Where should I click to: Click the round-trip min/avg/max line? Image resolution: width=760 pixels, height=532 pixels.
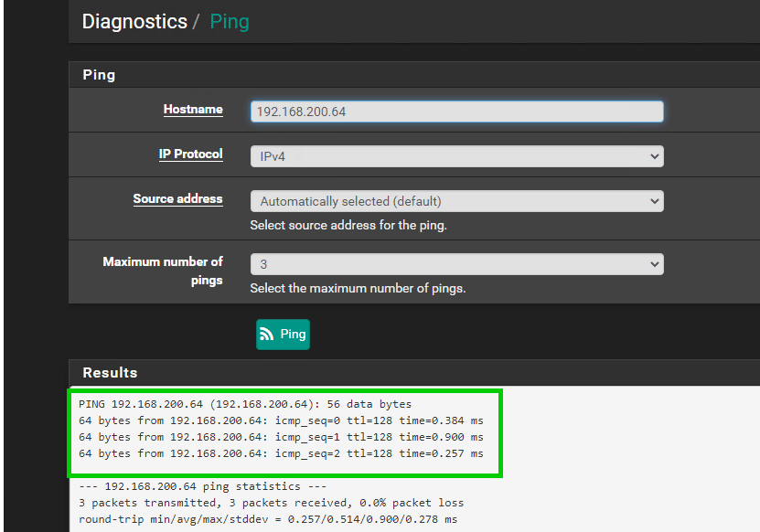click(x=268, y=519)
